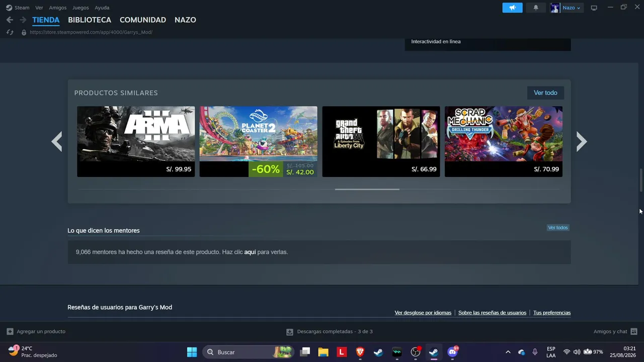This screenshot has height=362, width=644.
Task: Click the S/. 66.99 price
Action: pyautogui.click(x=424, y=169)
